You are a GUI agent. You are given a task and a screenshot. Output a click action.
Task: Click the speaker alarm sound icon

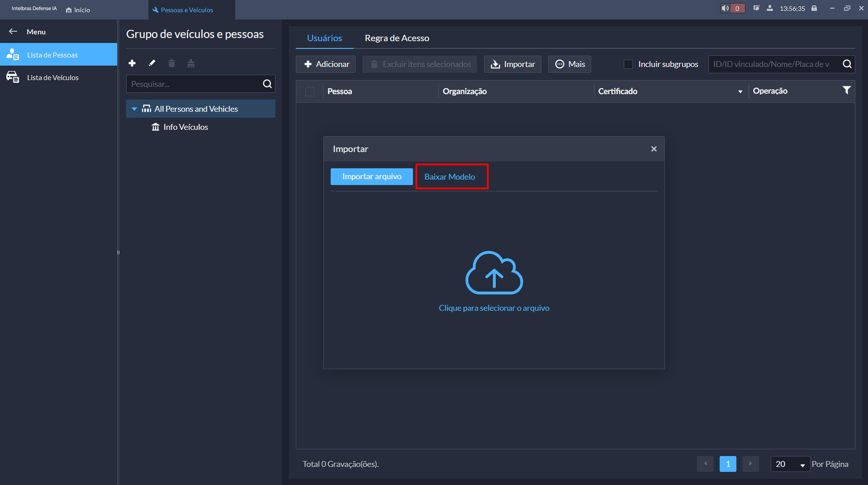coord(725,9)
